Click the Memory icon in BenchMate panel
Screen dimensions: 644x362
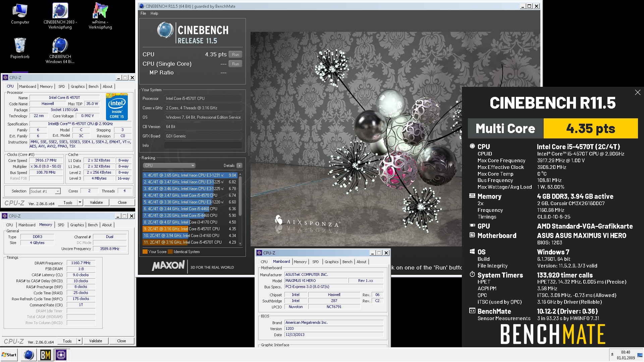click(472, 196)
